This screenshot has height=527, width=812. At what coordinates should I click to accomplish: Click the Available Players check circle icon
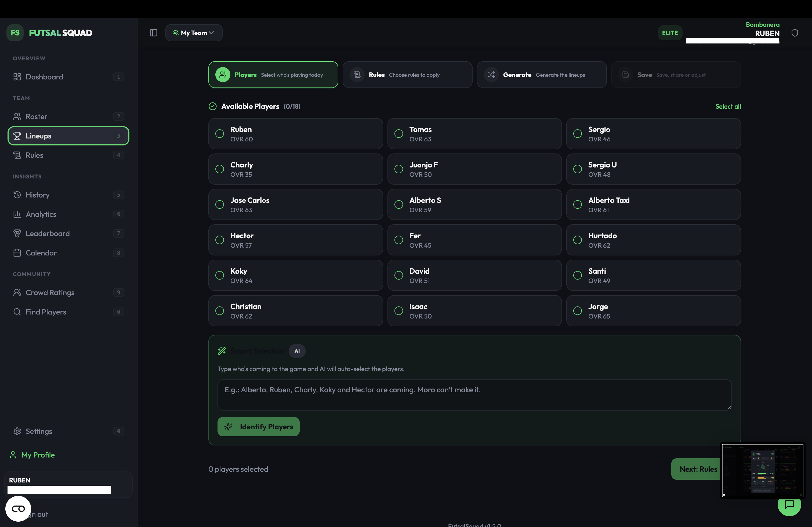pos(213,106)
